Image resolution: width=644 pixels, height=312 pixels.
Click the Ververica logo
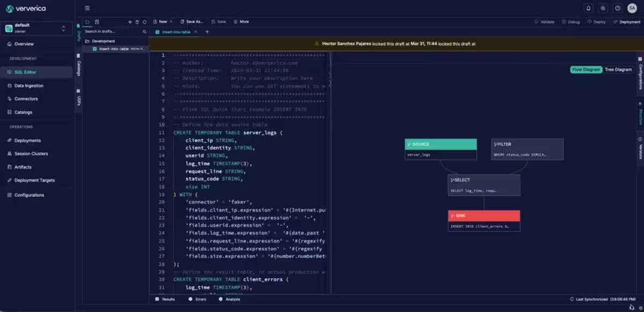tap(25, 9)
